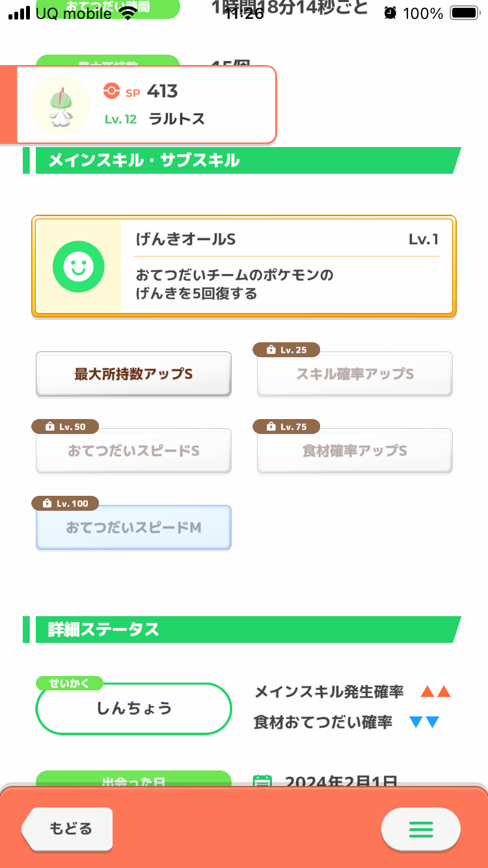Tap the locked おてつだいスピードS sub skill
Image resolution: width=488 pixels, height=868 pixels.
pos(133,451)
